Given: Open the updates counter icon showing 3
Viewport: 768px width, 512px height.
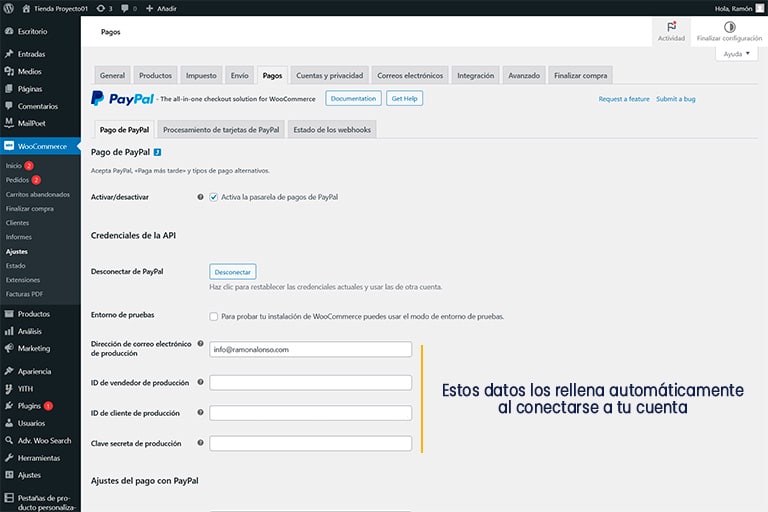Looking at the screenshot, I should (100, 8).
